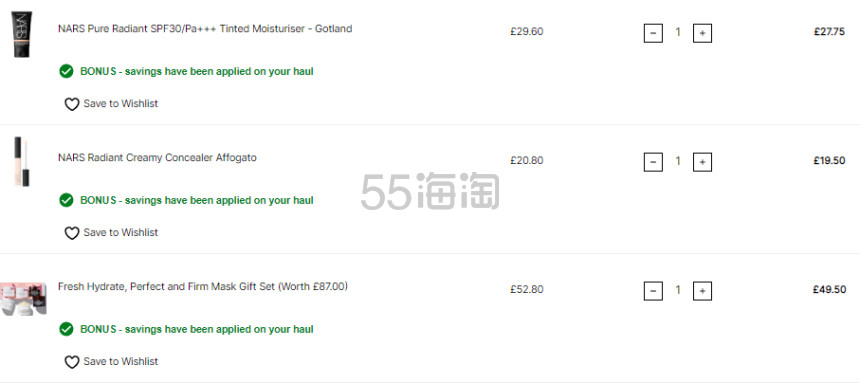Click the NARS concealer product thumbnail

[22, 162]
